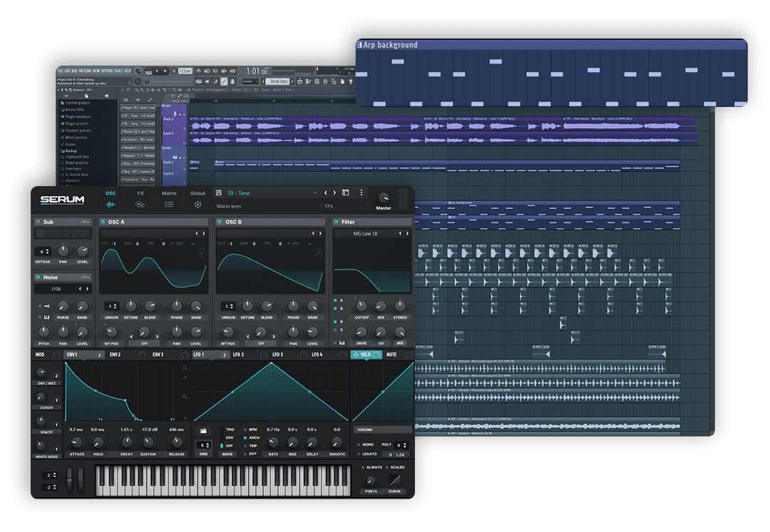This screenshot has height=532, width=770.
Task: Toggle the OSC A enable switch
Action: 103,222
